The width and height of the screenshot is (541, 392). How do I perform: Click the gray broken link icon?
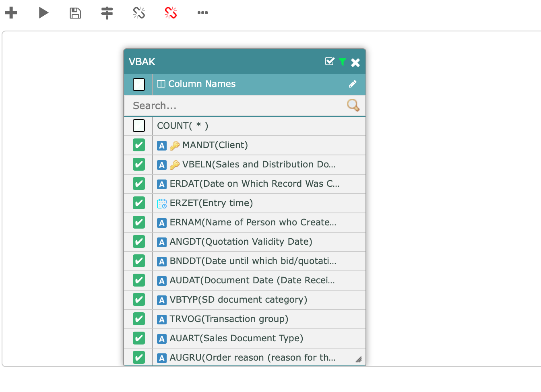(139, 13)
